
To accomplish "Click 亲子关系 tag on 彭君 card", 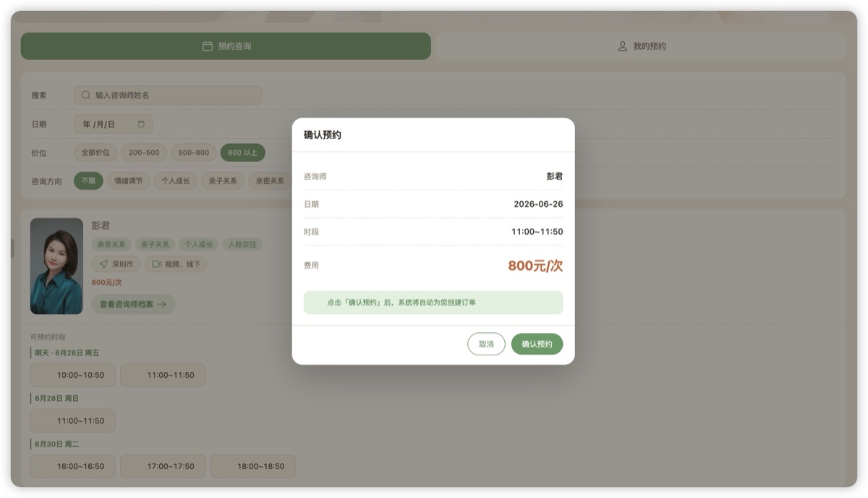I will (x=155, y=245).
